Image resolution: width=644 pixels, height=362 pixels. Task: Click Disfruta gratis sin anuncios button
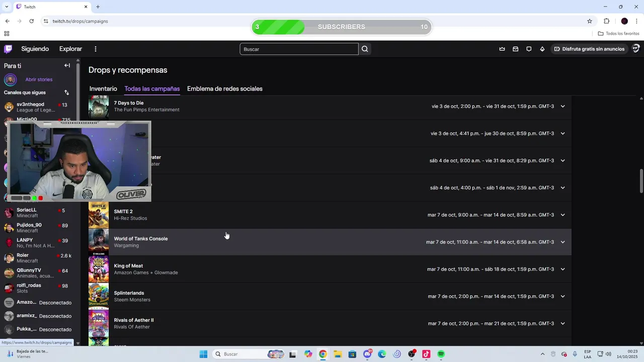(x=589, y=49)
